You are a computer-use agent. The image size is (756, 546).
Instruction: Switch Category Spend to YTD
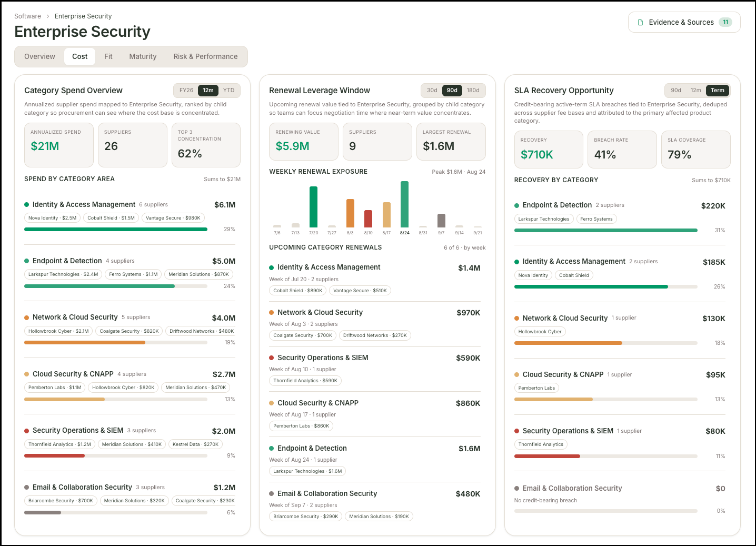(229, 90)
